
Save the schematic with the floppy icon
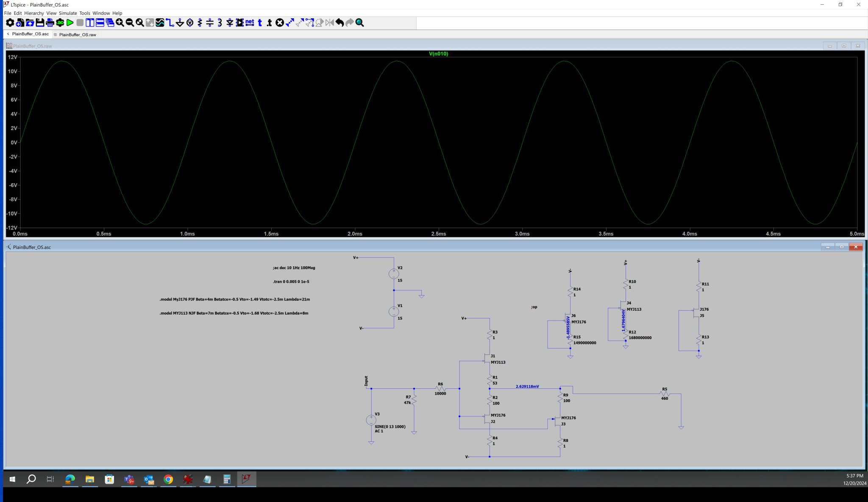pyautogui.click(x=40, y=23)
